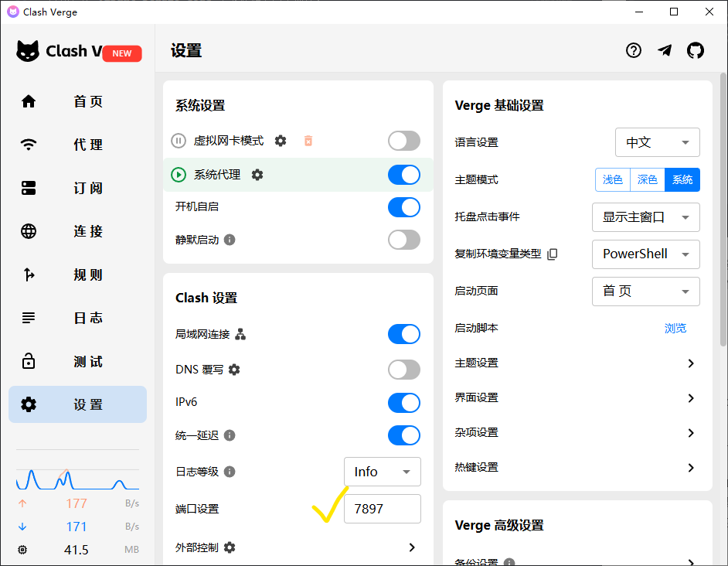Click the Telegram channel icon
The height and width of the screenshot is (566, 728).
pos(665,51)
